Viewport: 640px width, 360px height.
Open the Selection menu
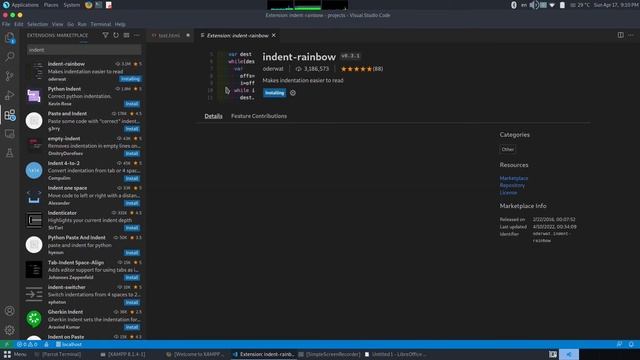[x=38, y=24]
